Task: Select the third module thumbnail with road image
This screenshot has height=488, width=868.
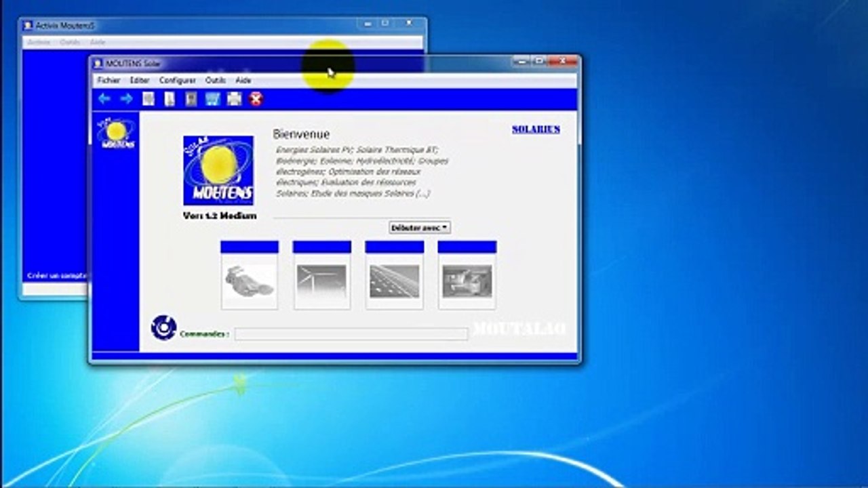Action: coord(394,275)
